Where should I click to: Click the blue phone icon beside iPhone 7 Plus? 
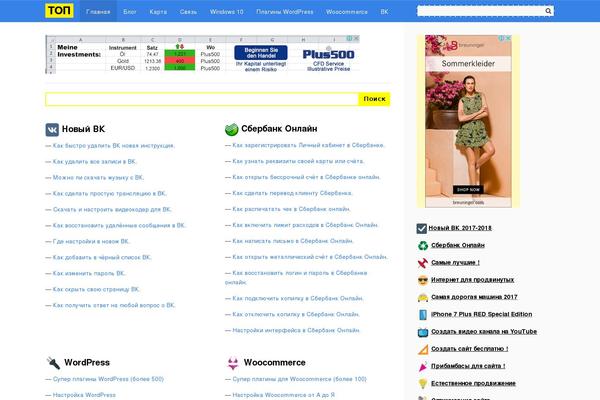422,315
